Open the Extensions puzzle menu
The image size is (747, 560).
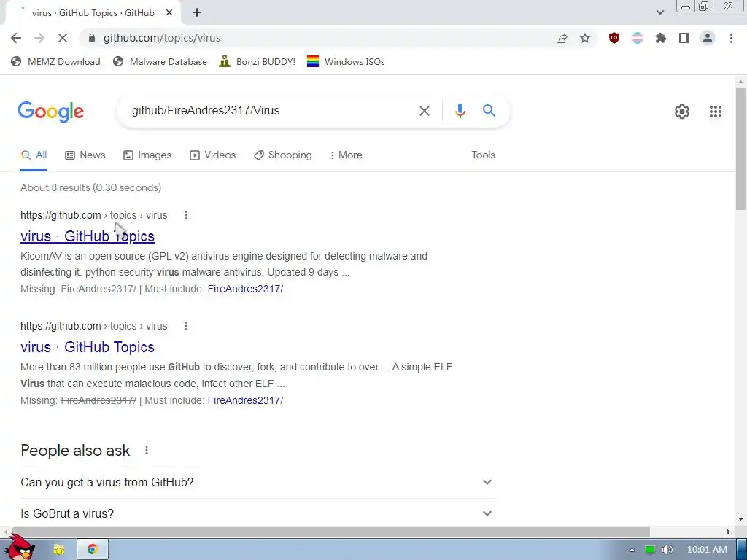[661, 38]
